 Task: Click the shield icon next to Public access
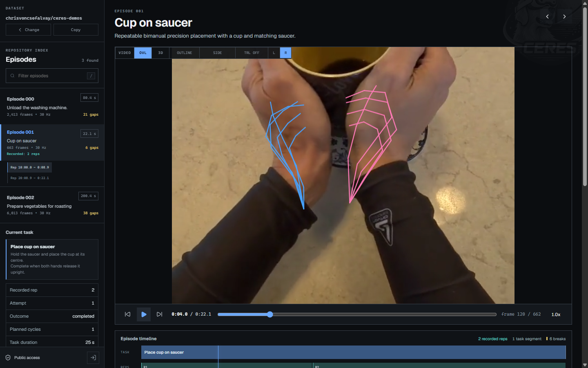click(x=8, y=358)
